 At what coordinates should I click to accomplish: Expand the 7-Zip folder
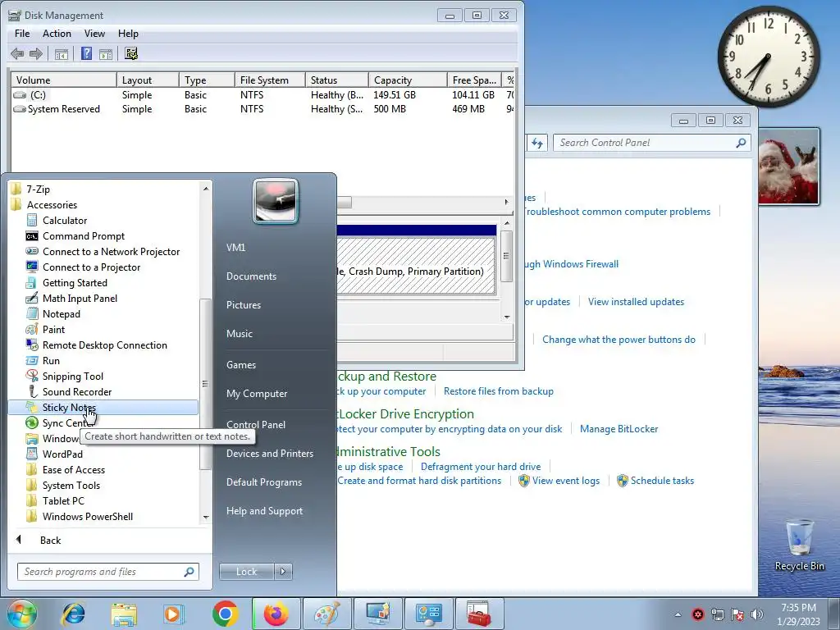(x=38, y=189)
